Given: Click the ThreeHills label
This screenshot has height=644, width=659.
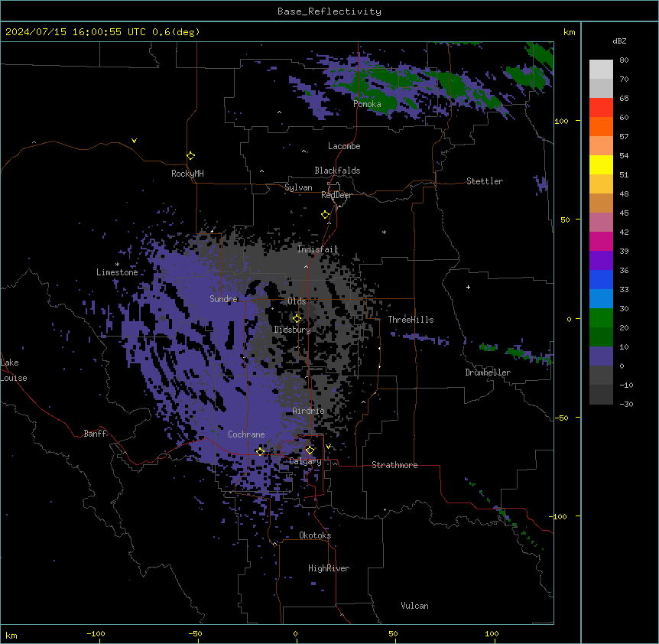Looking at the screenshot, I should point(411,320).
